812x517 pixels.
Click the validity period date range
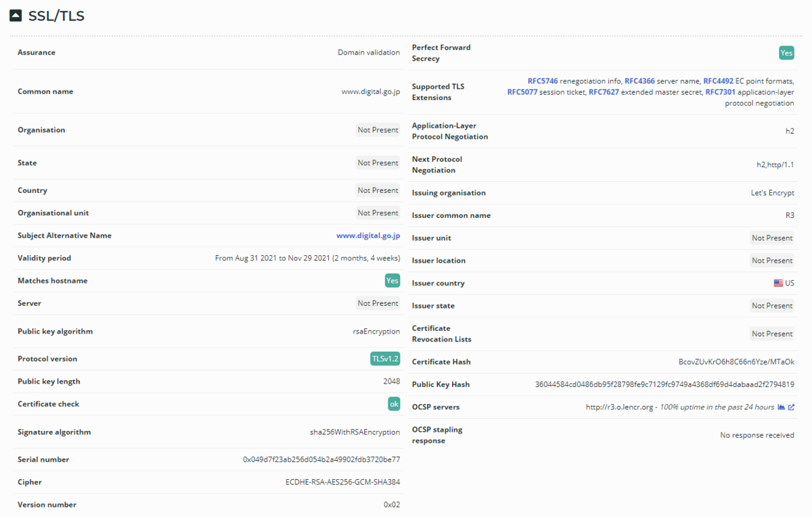[307, 258]
